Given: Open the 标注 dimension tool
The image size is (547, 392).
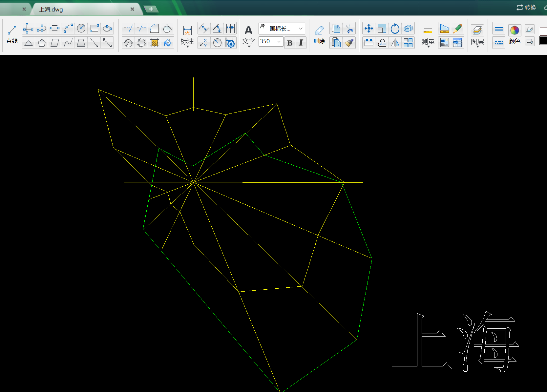Looking at the screenshot, I should 187,36.
